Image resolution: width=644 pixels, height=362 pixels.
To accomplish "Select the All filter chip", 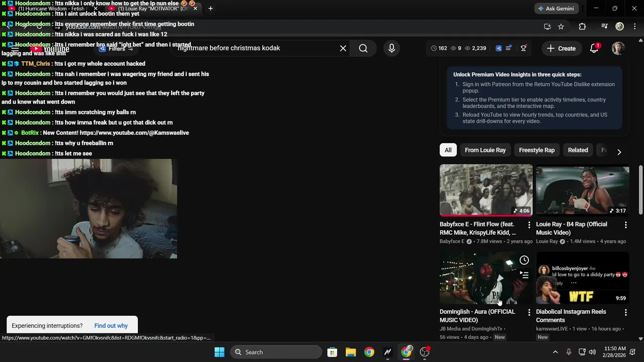I will click(x=448, y=150).
